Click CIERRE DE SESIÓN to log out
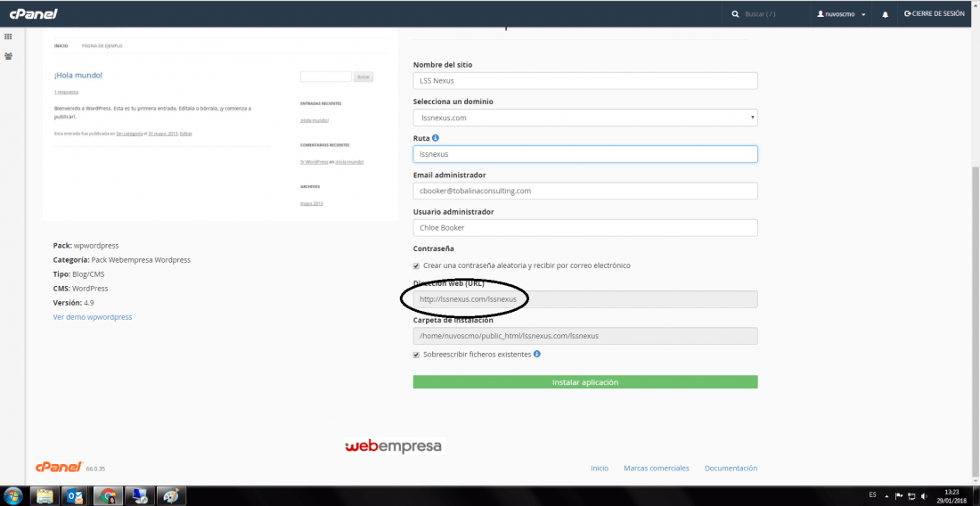 (935, 13)
